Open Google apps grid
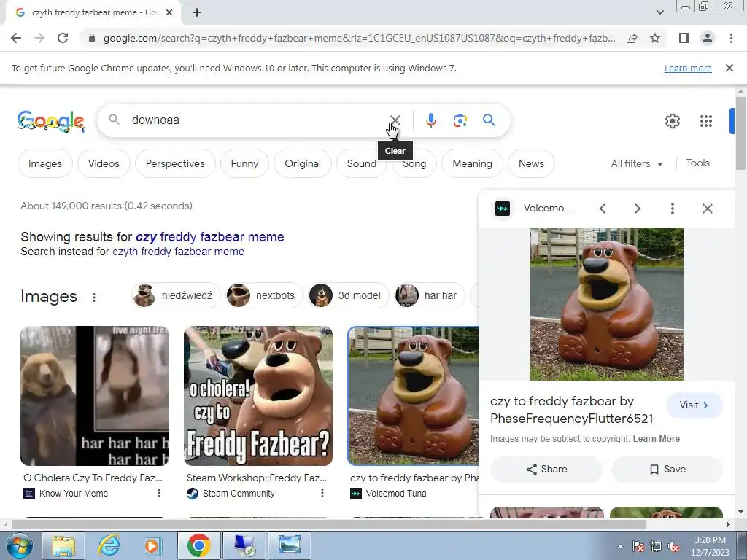The height and width of the screenshot is (560, 747). (706, 121)
